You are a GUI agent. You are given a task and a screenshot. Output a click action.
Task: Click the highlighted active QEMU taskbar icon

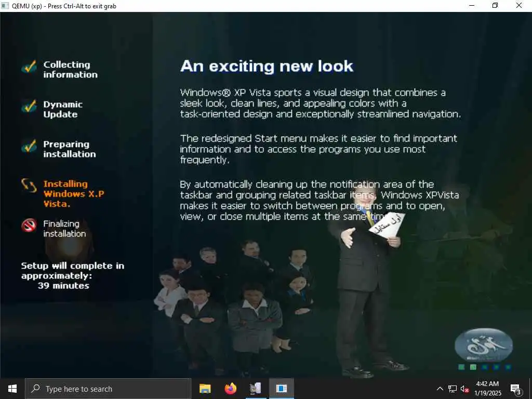(282, 389)
